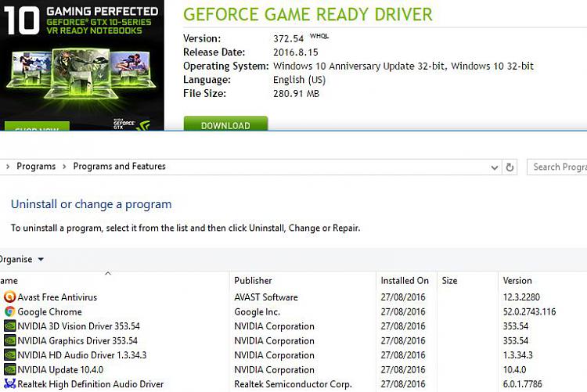Click the GEFORCE GAME READY DRIVER heading
This screenshot has height=392, width=587.
(x=308, y=15)
